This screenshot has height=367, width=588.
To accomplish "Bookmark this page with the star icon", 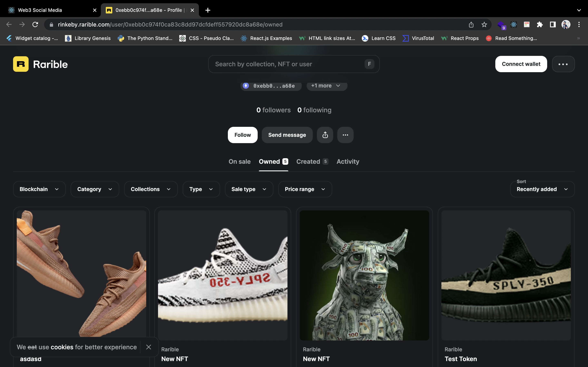I will [484, 24].
